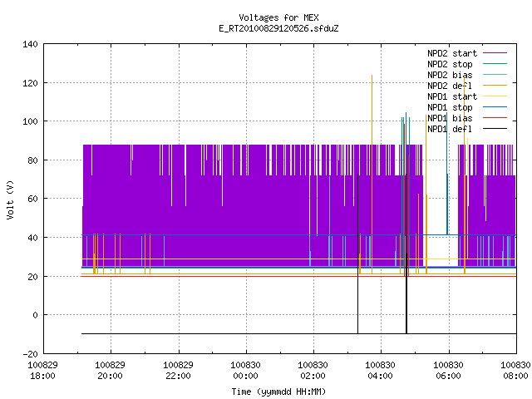
Task: Select the purple NPD2 start legend line
Action: pyautogui.click(x=495, y=53)
